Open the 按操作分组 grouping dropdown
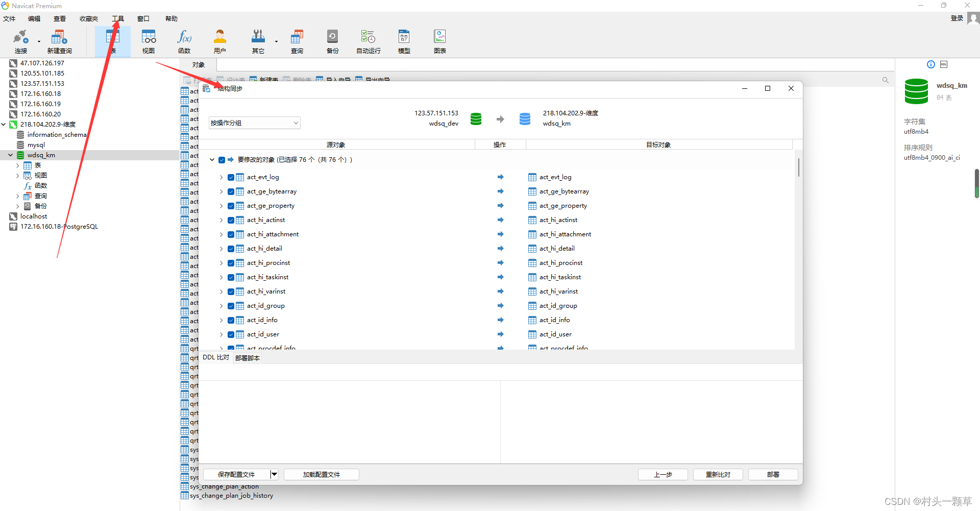Image resolution: width=980 pixels, height=511 pixels. (255, 123)
